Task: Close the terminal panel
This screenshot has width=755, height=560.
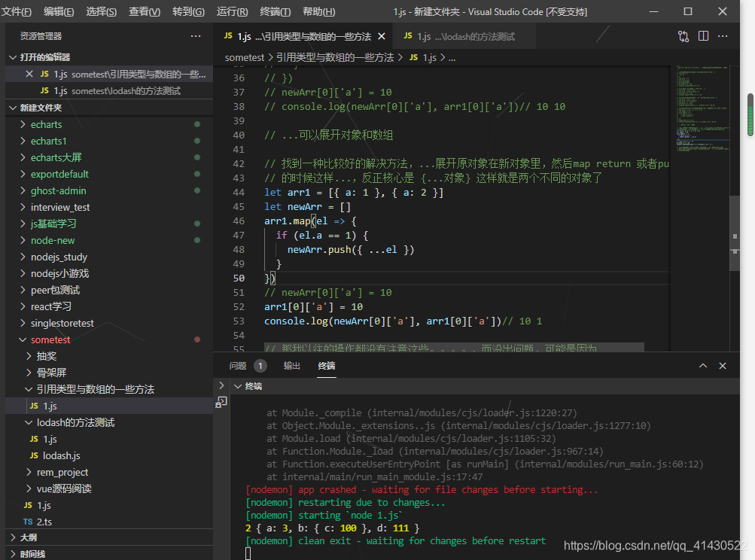Action: coord(723,366)
